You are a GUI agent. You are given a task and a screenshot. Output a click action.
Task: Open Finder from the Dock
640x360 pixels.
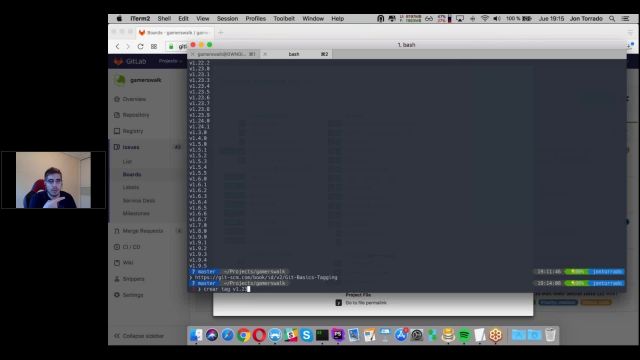pyautogui.click(x=196, y=335)
